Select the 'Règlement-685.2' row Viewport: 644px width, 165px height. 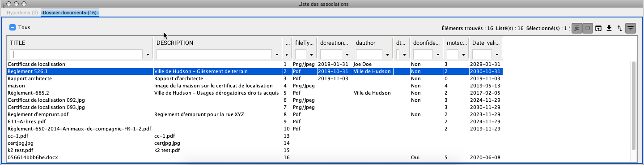coord(254,93)
